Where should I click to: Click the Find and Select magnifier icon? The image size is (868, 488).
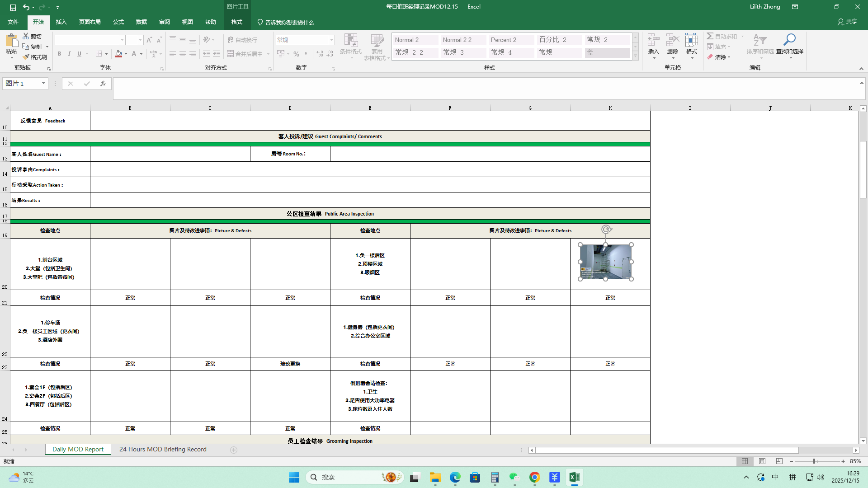pyautogui.click(x=789, y=40)
